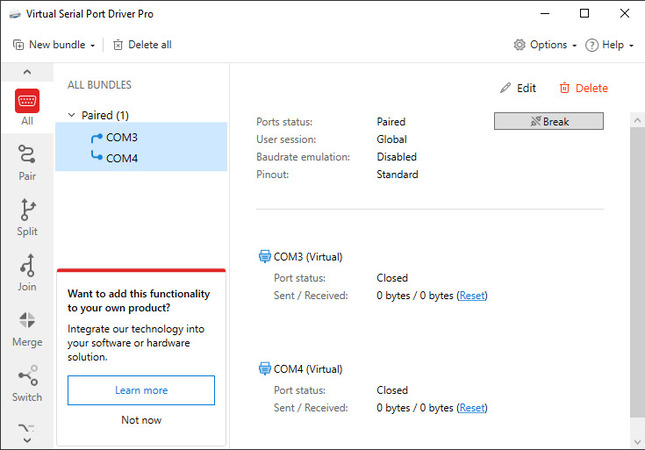Click the partially visible sidebar icon below Switch
This screenshot has width=645, height=450.
tap(27, 428)
